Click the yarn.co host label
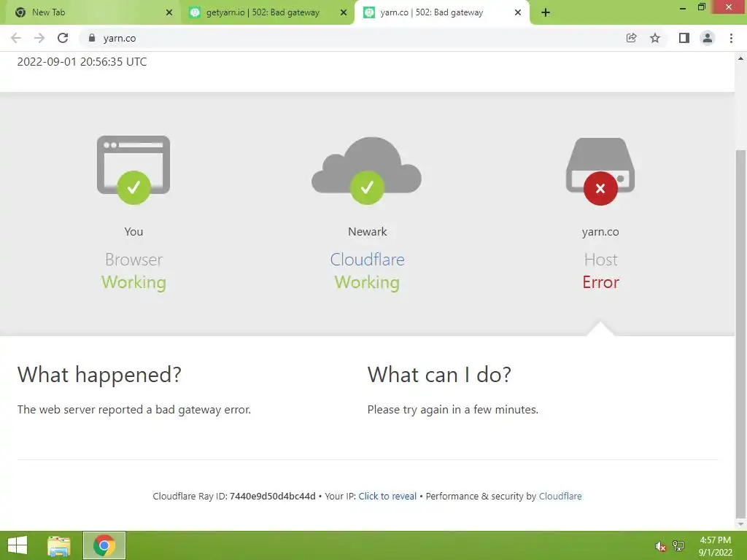 [600, 232]
